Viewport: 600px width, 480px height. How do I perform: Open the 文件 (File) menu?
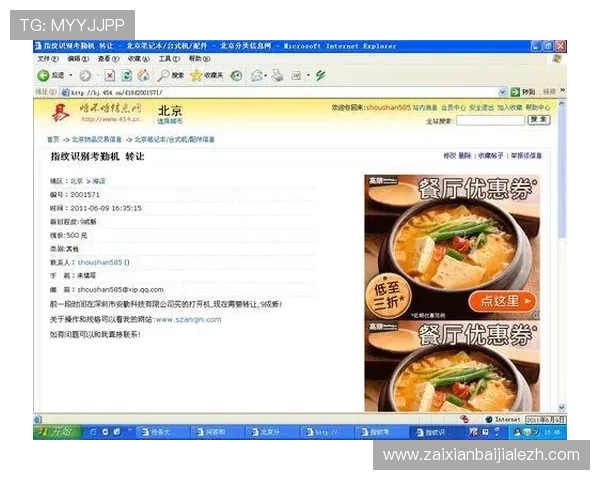click(48, 59)
